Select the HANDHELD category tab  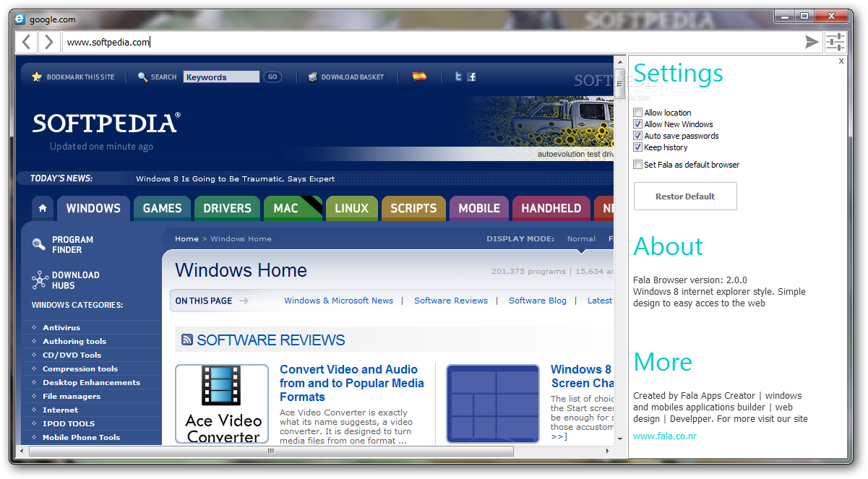(x=551, y=208)
